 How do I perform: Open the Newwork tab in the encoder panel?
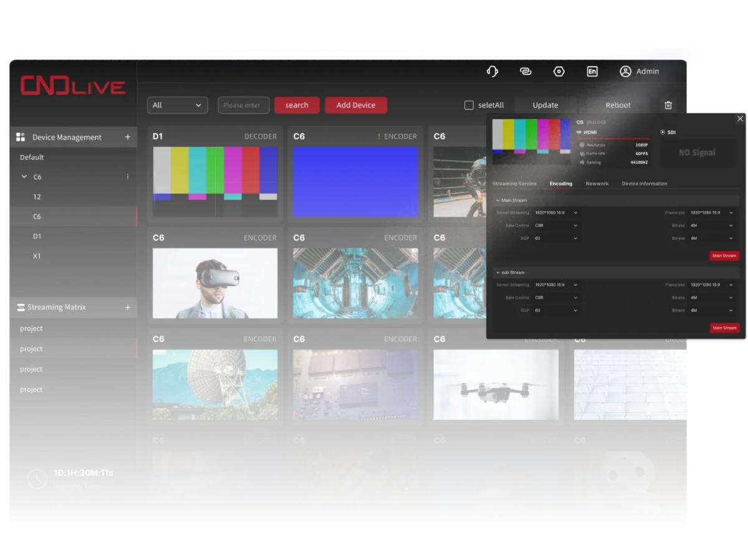pos(598,184)
